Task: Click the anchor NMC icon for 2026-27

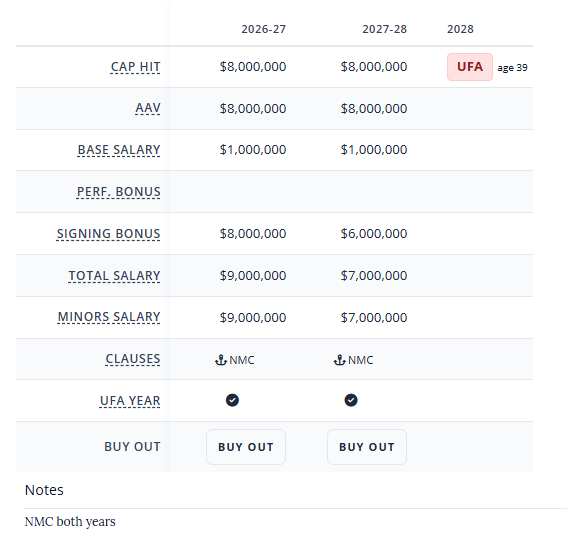Action: coord(221,360)
